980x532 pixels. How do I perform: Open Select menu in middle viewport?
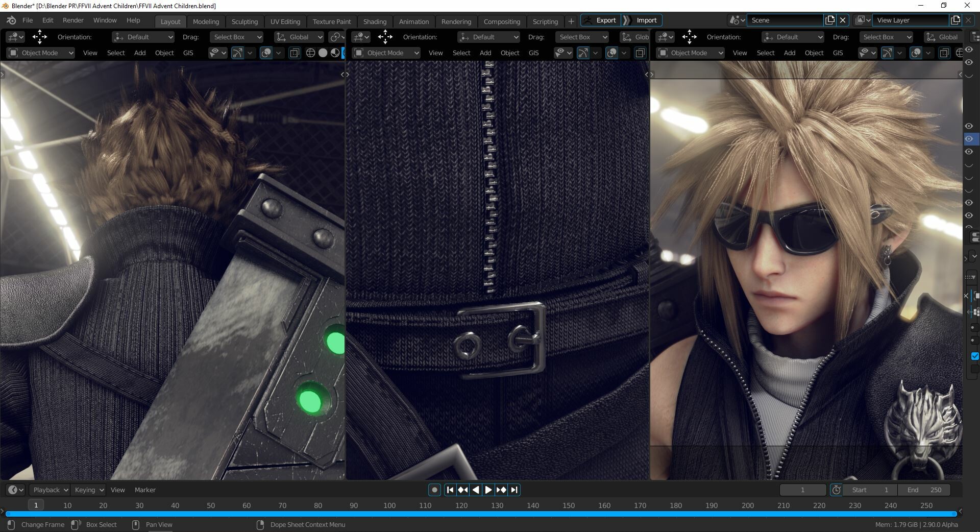click(461, 53)
